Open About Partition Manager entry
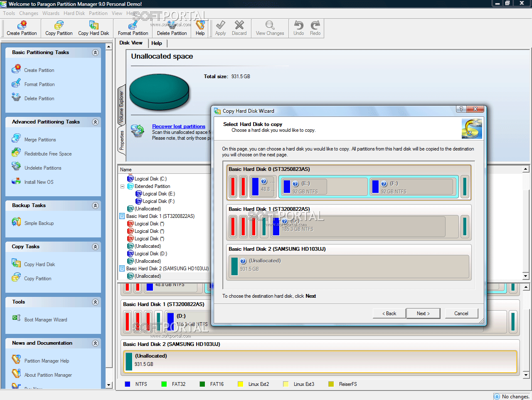This screenshot has width=532, height=400. pyautogui.click(x=48, y=375)
